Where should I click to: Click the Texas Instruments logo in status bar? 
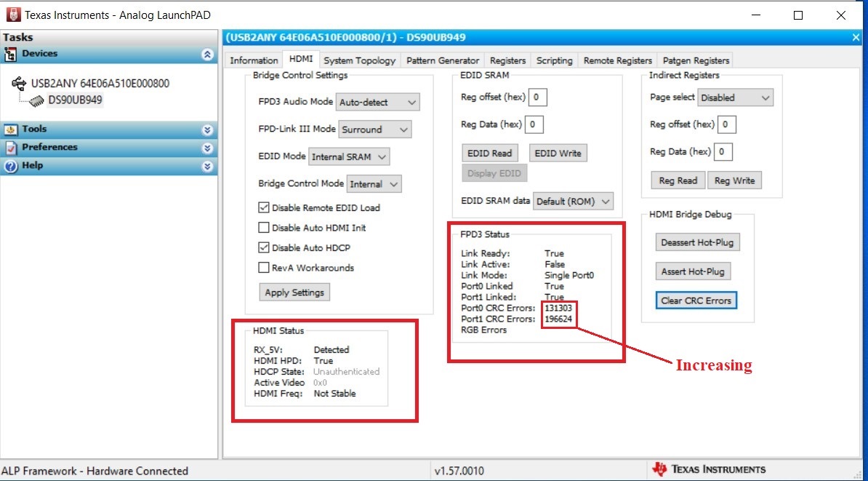[x=659, y=470]
